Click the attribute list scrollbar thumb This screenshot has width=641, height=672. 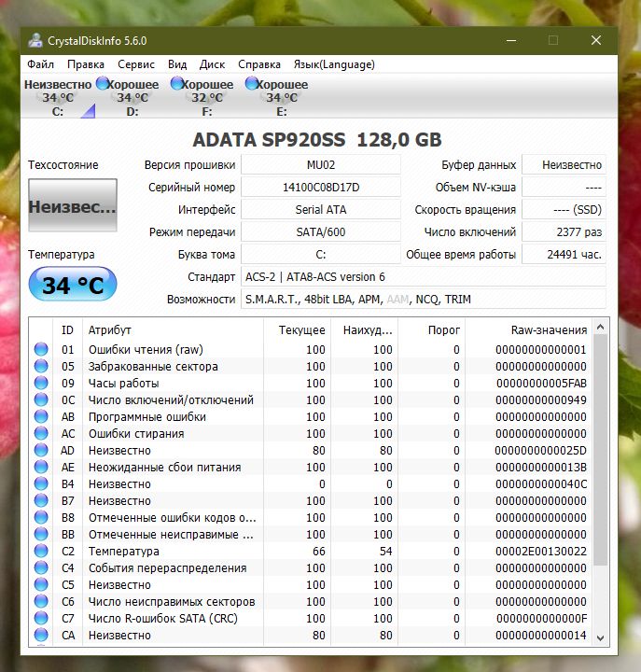600,450
